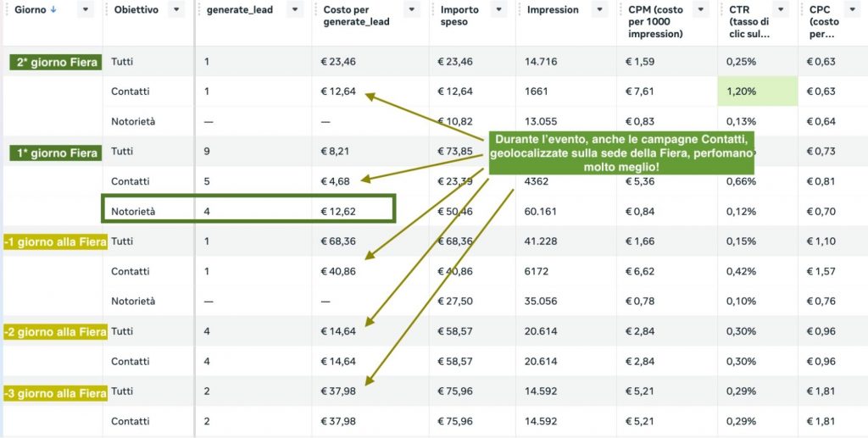Click the Impression column header label
The image size is (868, 438).
point(553,10)
